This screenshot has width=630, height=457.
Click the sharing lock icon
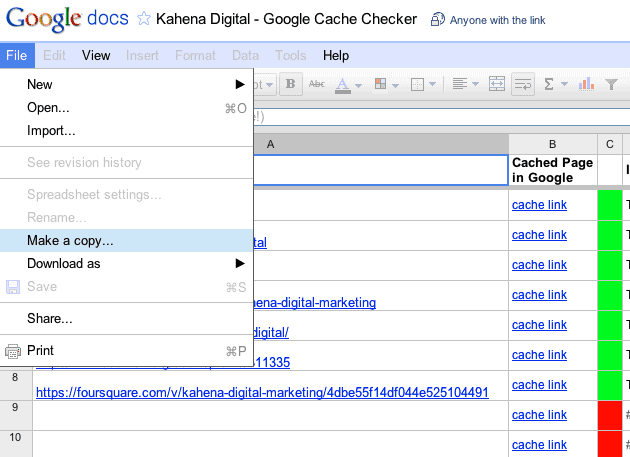[x=438, y=20]
